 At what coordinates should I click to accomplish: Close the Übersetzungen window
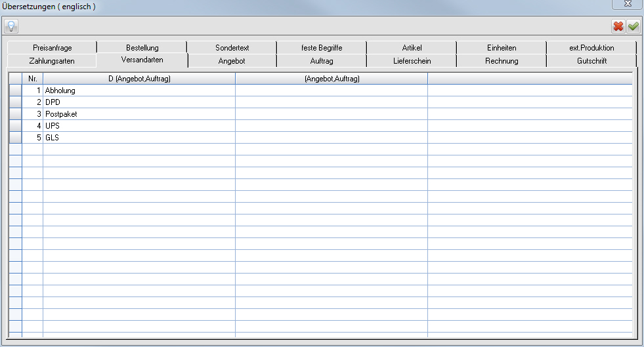coord(628,4)
